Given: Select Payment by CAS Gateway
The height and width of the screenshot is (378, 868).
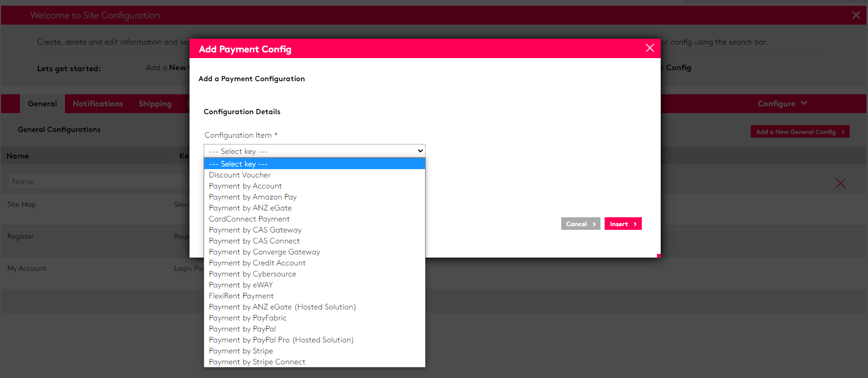Looking at the screenshot, I should pos(314,230).
